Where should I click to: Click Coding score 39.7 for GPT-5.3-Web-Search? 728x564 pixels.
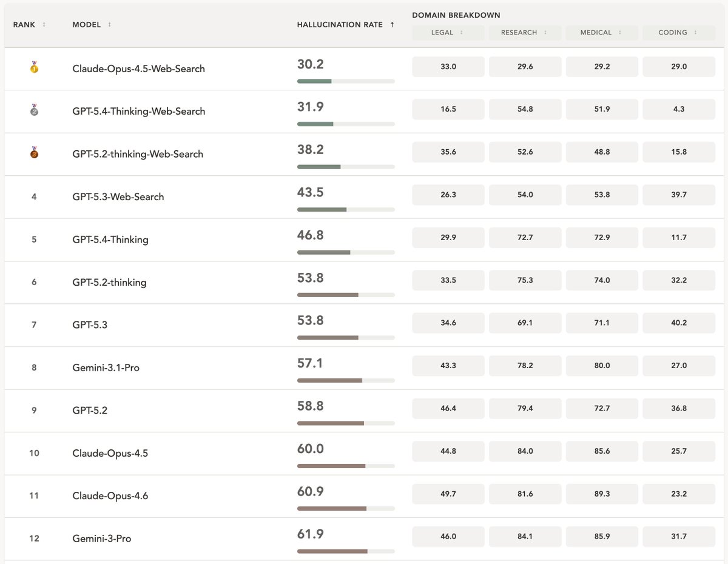pos(679,195)
